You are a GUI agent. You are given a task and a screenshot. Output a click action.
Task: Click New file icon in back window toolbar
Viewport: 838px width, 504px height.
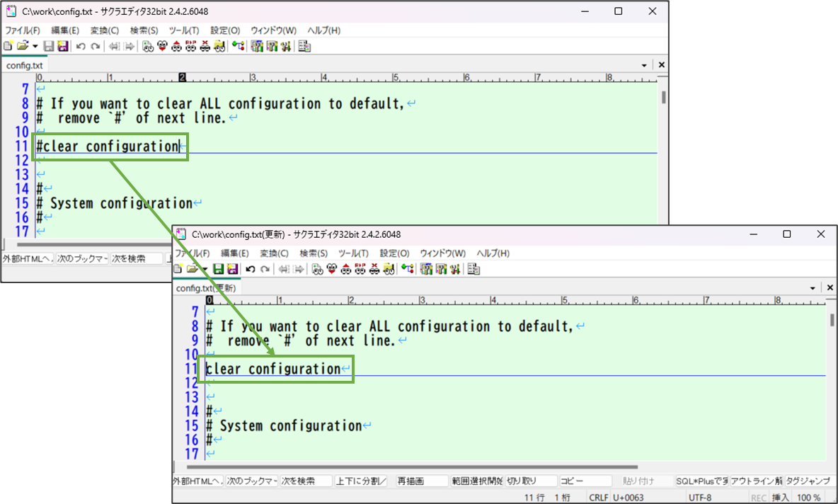pos(8,47)
